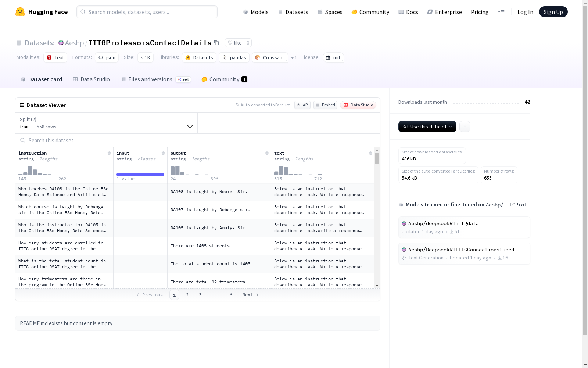Viewport: 588px width, 368px height.
Task: Sort the input column
Action: [163, 153]
